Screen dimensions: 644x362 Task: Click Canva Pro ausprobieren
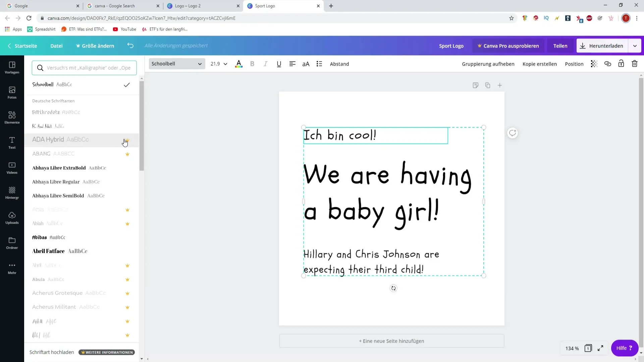coord(508,46)
